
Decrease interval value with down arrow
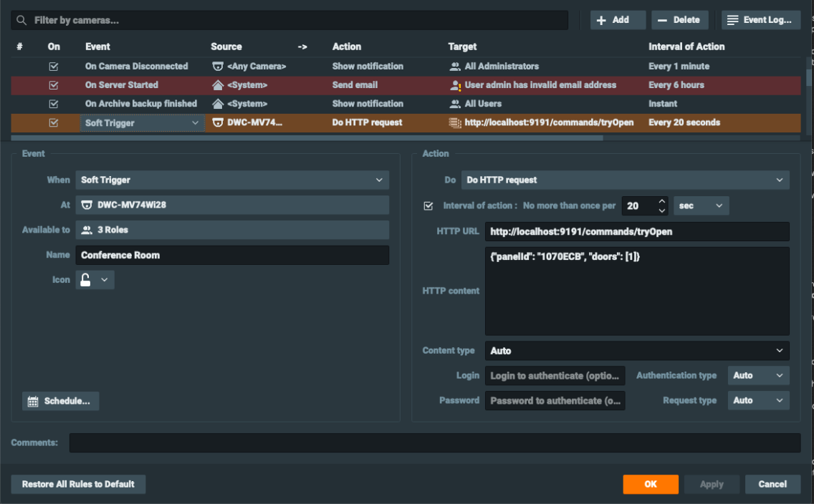pyautogui.click(x=661, y=210)
